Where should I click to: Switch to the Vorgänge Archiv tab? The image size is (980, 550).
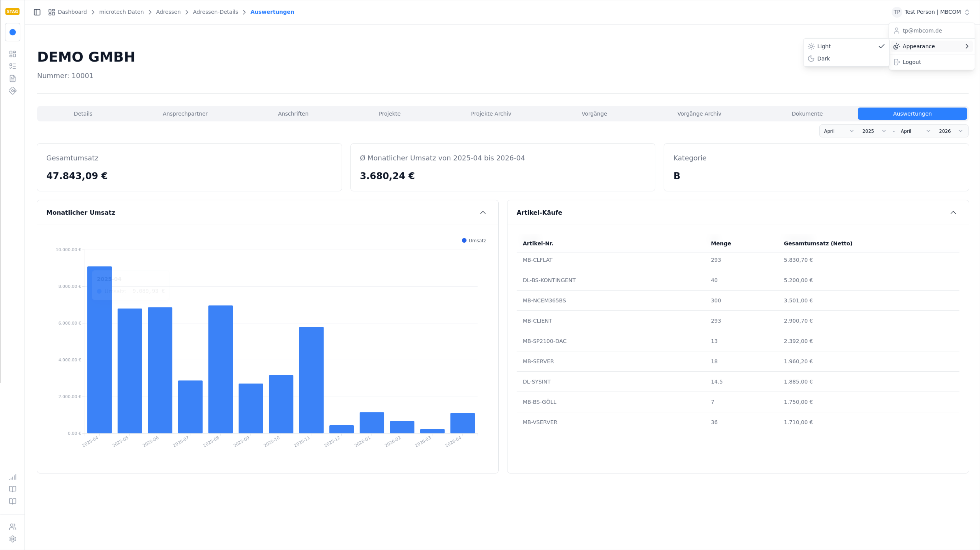699,114
